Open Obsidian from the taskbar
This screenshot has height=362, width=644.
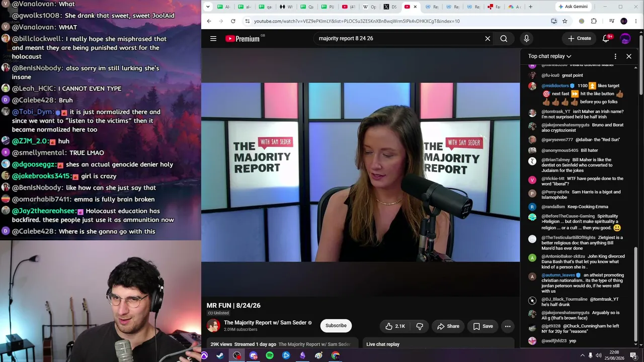coord(302,355)
